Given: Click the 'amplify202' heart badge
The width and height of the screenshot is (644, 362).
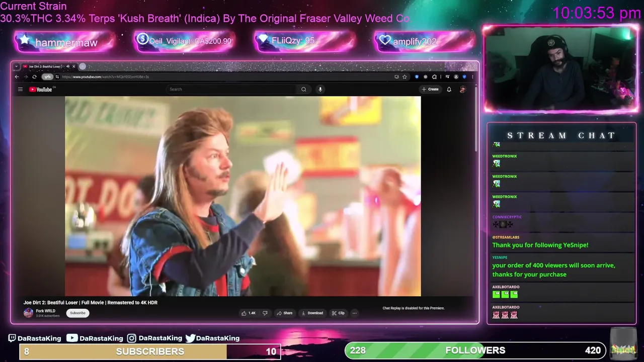Looking at the screenshot, I should [425, 42].
